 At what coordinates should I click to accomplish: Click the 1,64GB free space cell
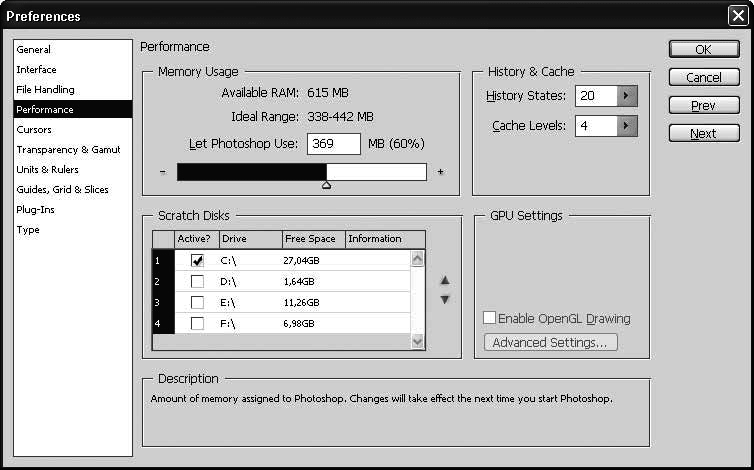pyautogui.click(x=299, y=281)
